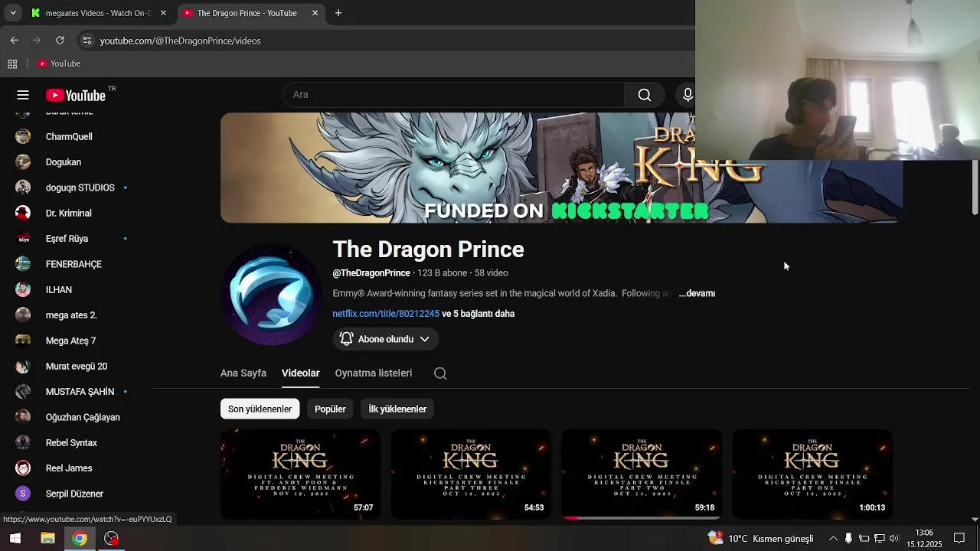This screenshot has width=980, height=551.
Task: Open Chrome from the taskbar
Action: (x=80, y=539)
